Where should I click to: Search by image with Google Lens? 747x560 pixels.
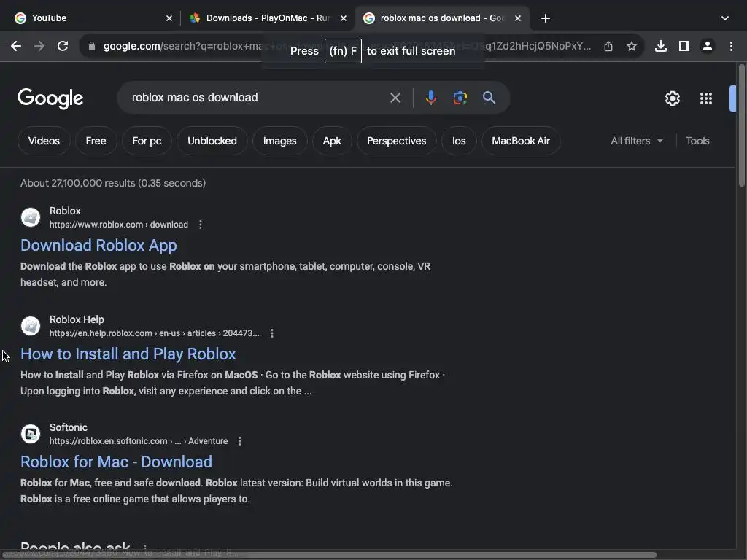pos(460,98)
